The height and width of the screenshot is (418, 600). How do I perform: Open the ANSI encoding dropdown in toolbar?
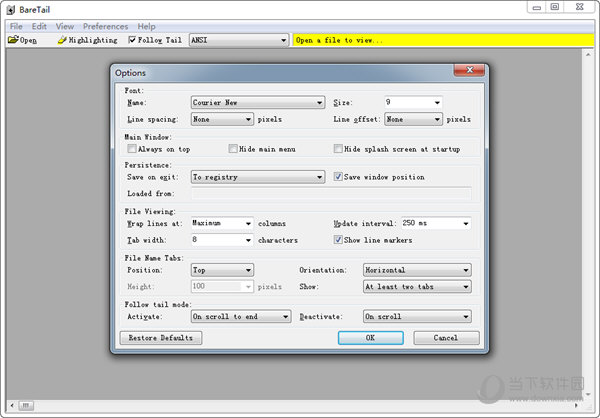pos(239,40)
